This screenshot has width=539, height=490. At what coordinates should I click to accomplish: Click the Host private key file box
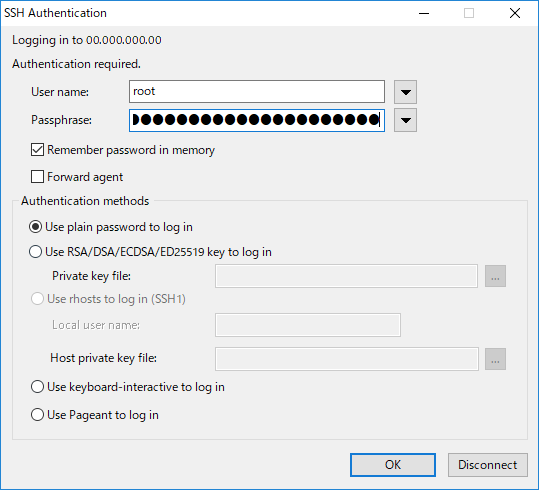(x=347, y=359)
